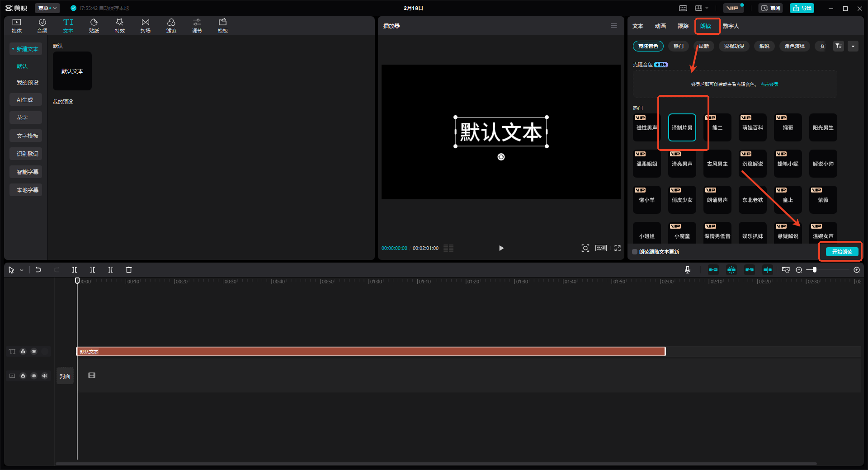The height and width of the screenshot is (470, 868).
Task: Expand the voice category list arrow
Action: 853,46
